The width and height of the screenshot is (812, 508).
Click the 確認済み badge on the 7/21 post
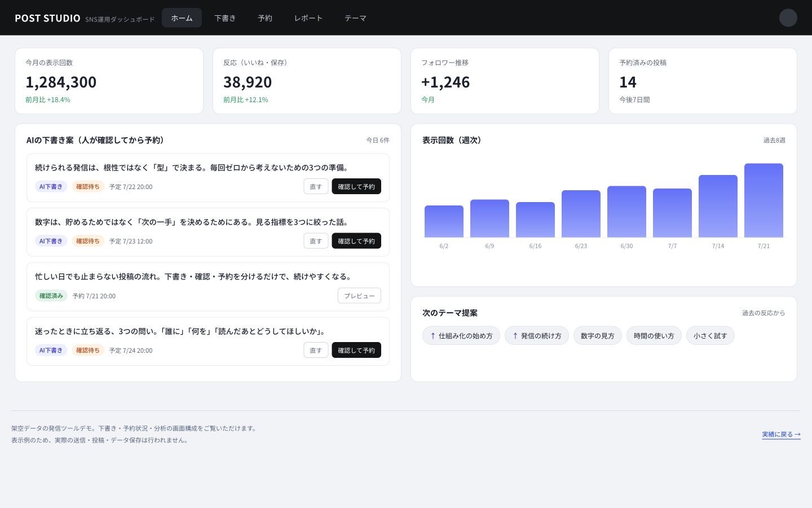(x=51, y=296)
